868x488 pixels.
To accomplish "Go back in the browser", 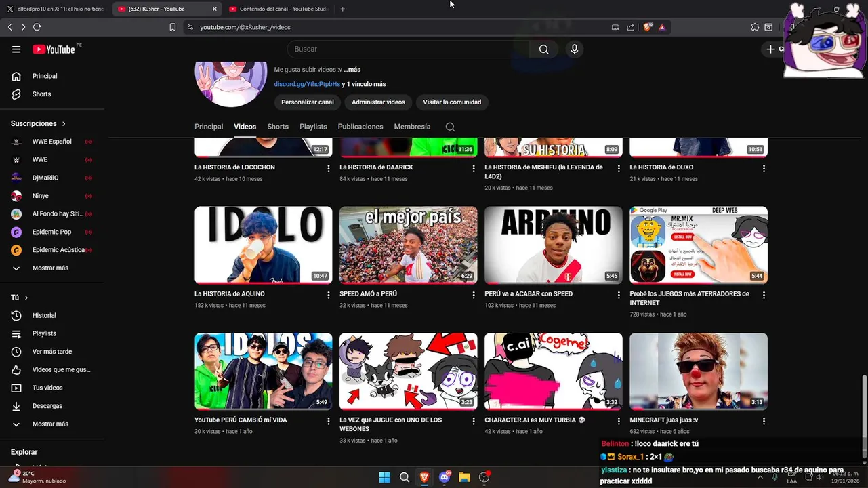I will point(9,27).
